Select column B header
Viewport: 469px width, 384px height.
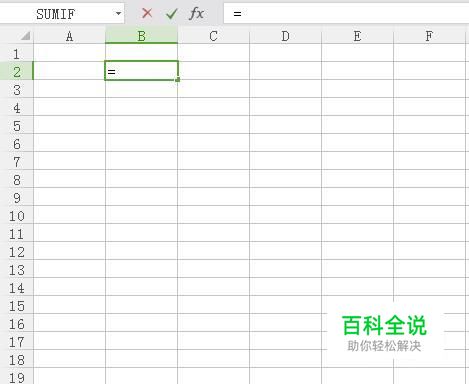pyautogui.click(x=141, y=36)
